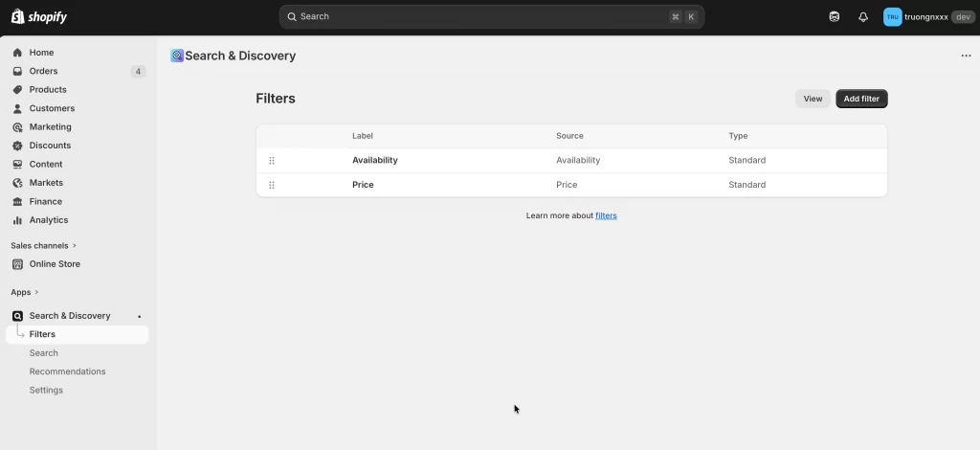980x450 pixels.
Task: Click Standard type in Price row
Action: (746, 185)
